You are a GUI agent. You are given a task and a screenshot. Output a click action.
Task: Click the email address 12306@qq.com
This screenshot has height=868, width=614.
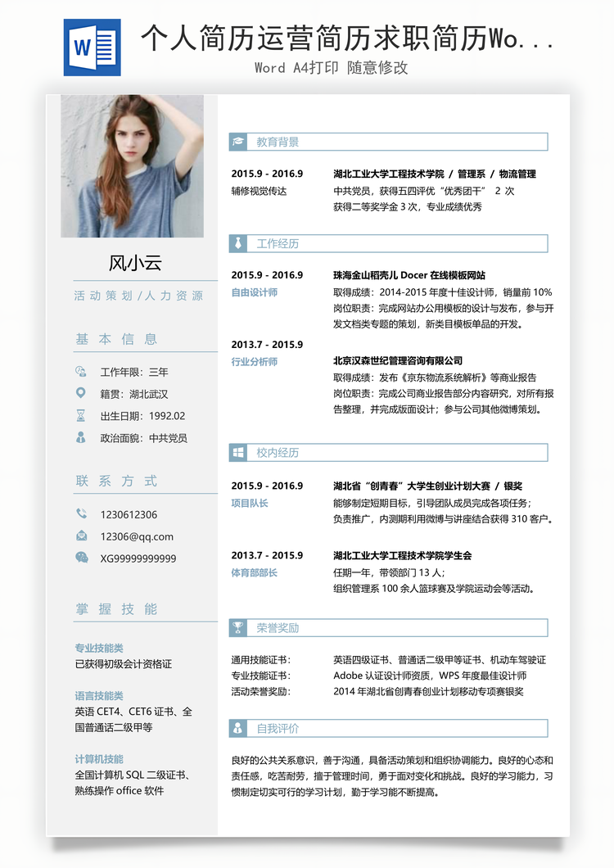click(x=137, y=536)
